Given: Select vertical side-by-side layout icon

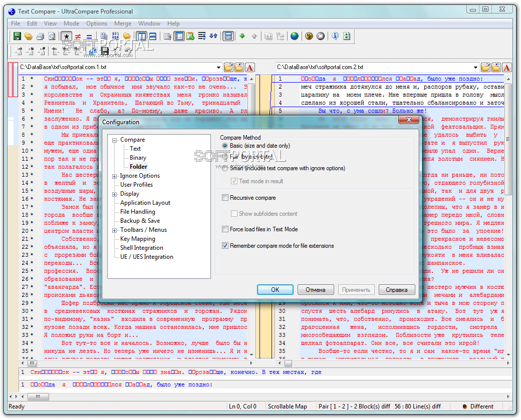Looking at the screenshot, I should tap(142, 36).
